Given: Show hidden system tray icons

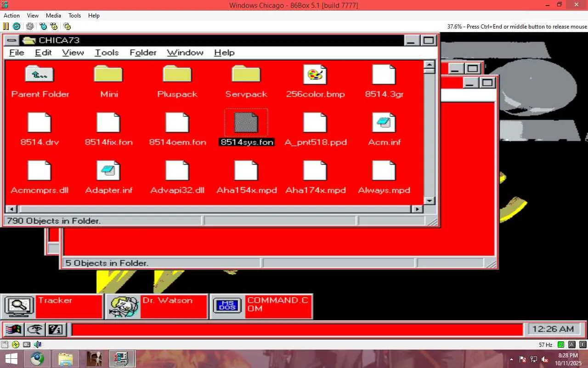Looking at the screenshot, I should [512, 359].
